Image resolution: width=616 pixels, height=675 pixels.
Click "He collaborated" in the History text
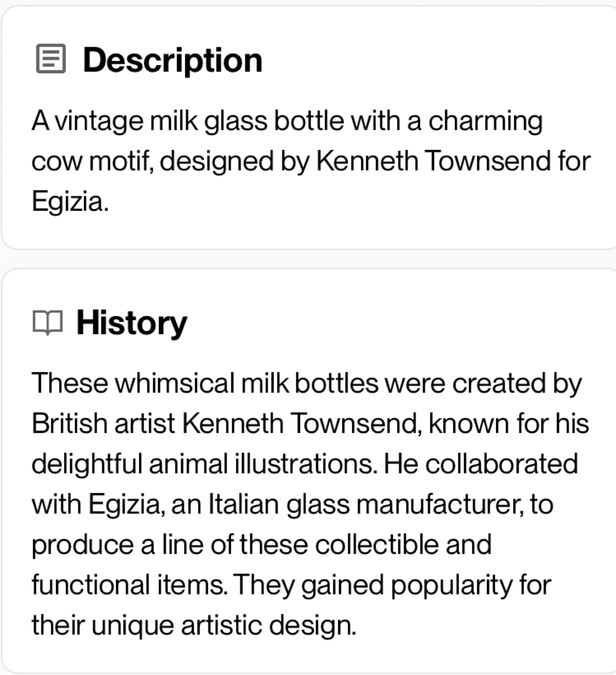click(x=481, y=464)
